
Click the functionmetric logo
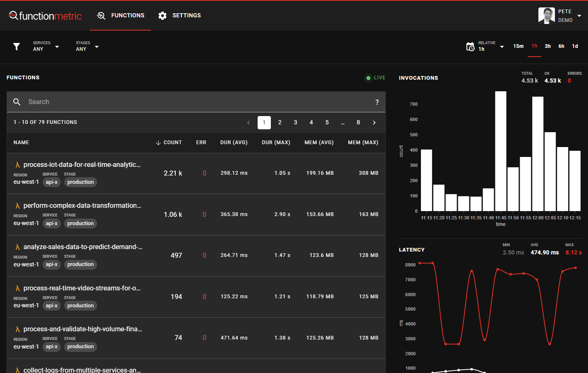45,16
